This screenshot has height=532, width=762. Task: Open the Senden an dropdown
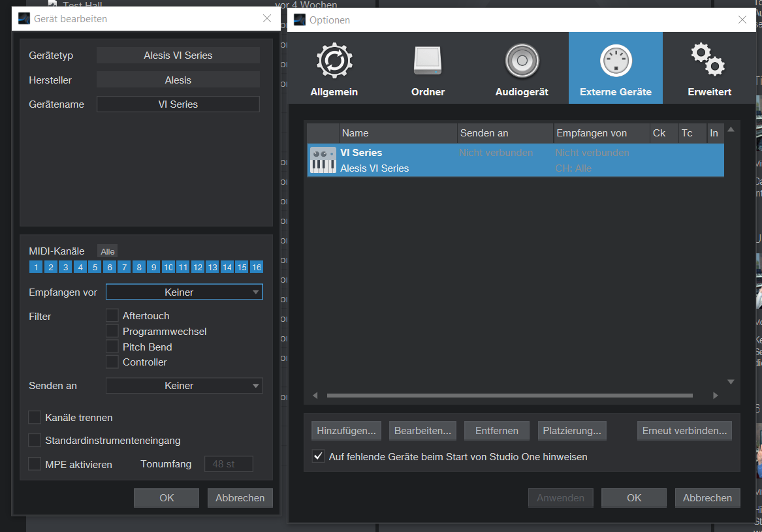[184, 386]
